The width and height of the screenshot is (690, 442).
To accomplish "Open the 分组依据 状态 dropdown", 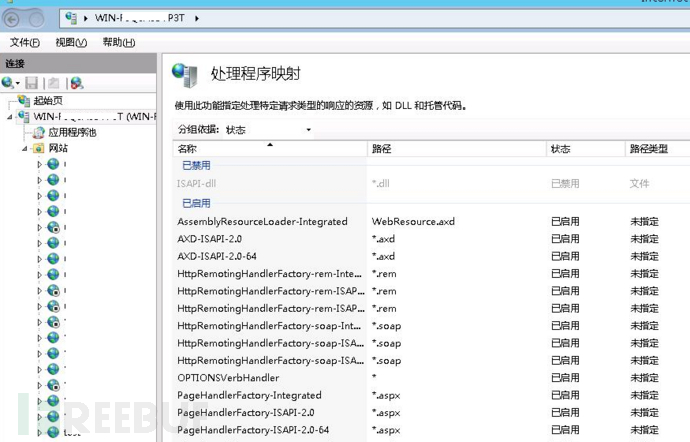I will click(268, 130).
